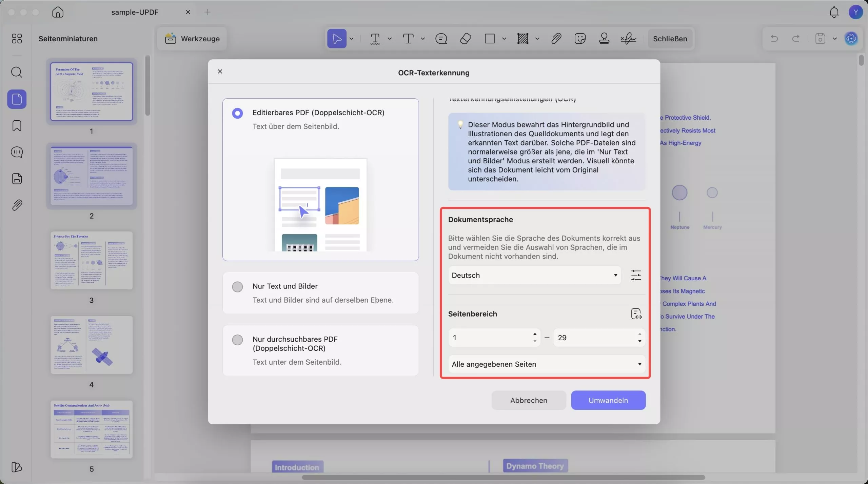This screenshot has width=868, height=484.
Task: Open the search tool in sidebar
Action: point(17,72)
